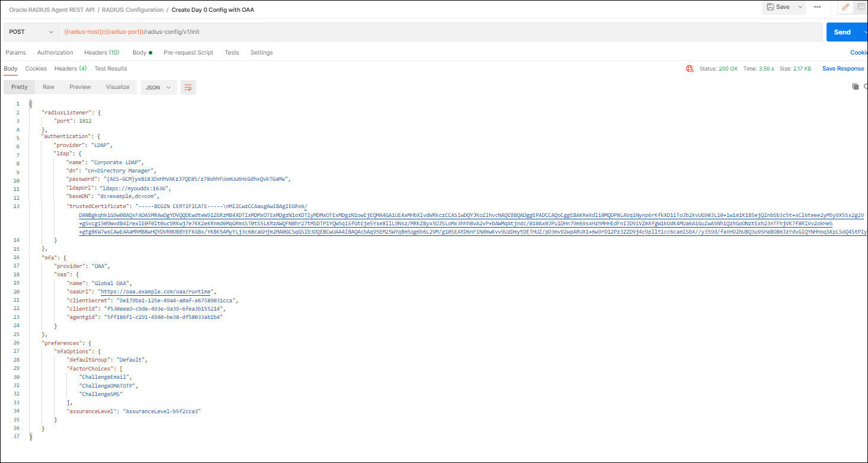Image resolution: width=868 pixels, height=463 pixels.
Task: Click the "ldaps://myoudds:1636" value
Action: click(135, 188)
